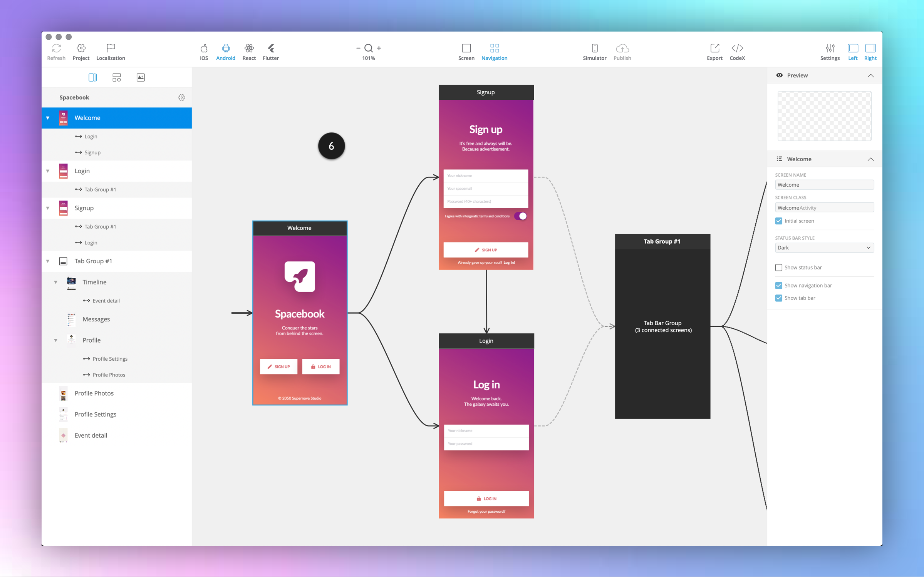Click the Export icon
Image resolution: width=924 pixels, height=577 pixels.
point(714,49)
